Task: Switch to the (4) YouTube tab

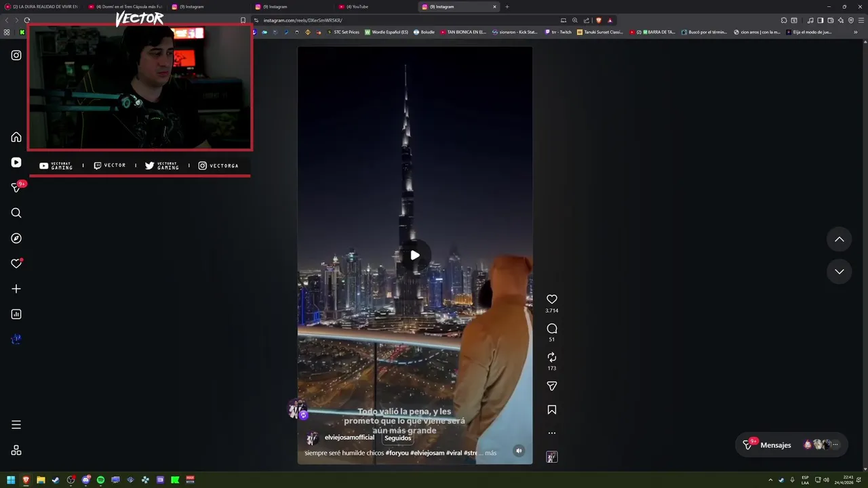Action: tap(375, 7)
